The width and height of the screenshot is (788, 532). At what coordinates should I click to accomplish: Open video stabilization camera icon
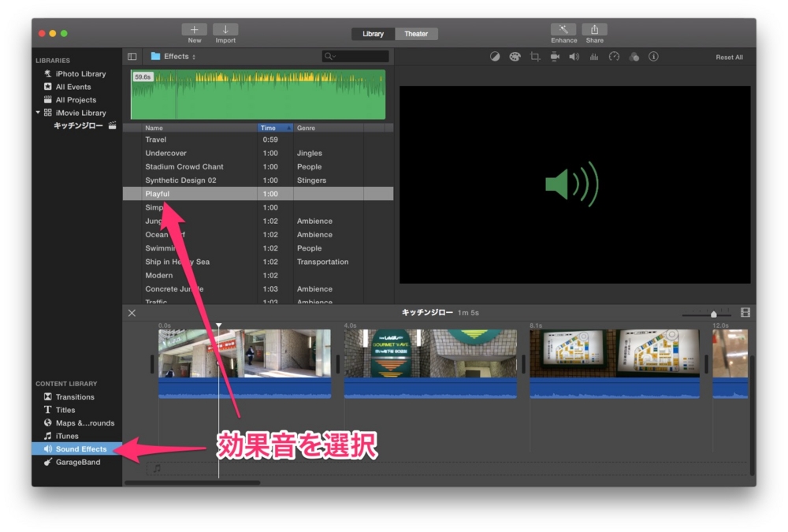[x=554, y=57]
